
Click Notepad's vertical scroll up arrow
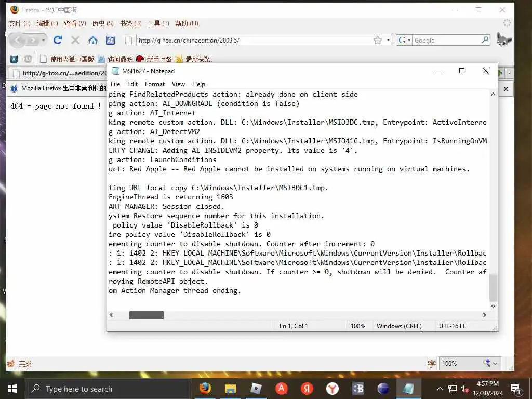click(x=494, y=94)
